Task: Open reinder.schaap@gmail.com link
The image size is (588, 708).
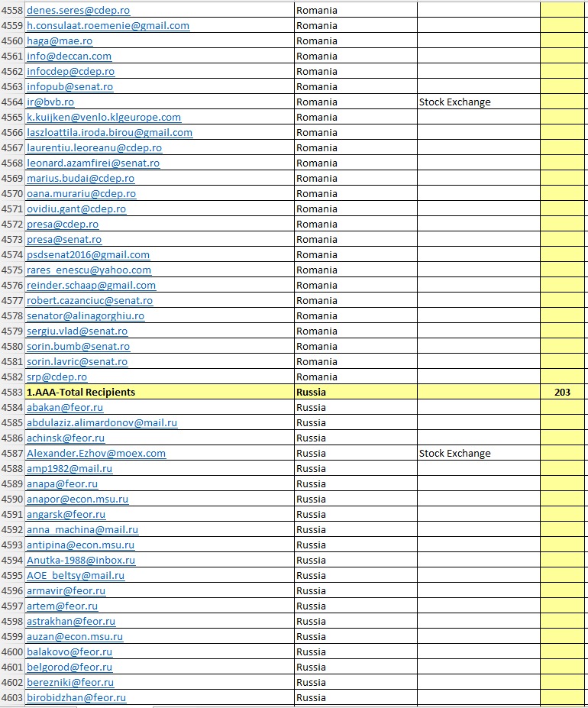Action: click(91, 286)
